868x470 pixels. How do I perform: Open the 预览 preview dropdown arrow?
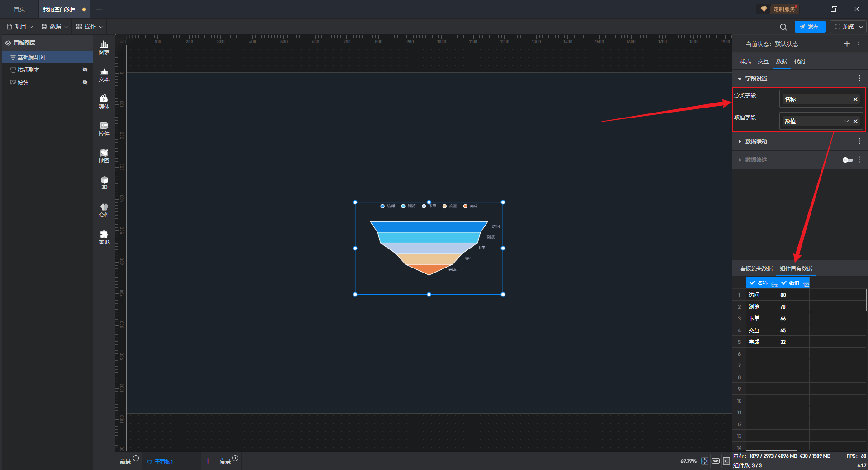coord(861,27)
